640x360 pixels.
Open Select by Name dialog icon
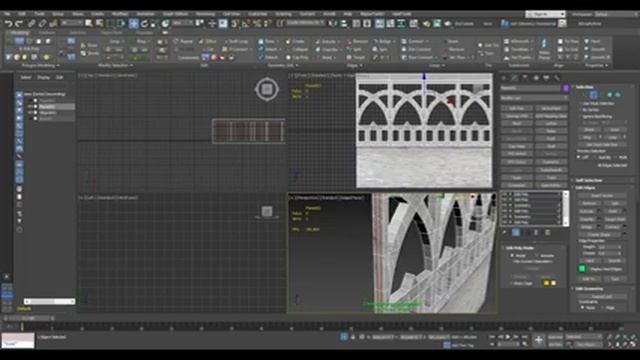pos(99,24)
